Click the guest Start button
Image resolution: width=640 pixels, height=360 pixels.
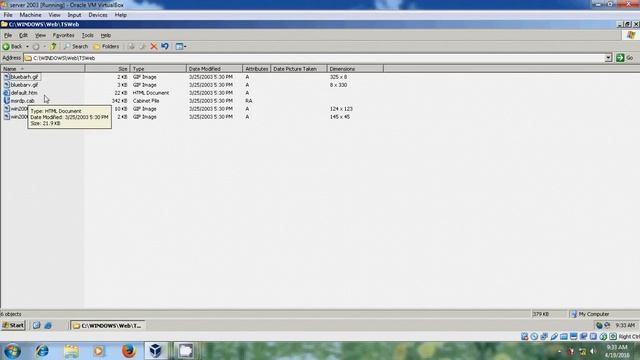click(13, 325)
